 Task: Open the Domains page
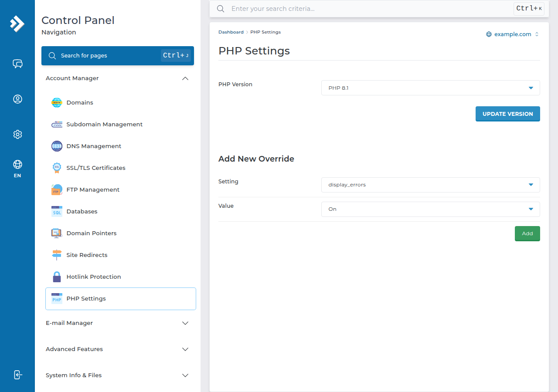[x=121, y=103]
